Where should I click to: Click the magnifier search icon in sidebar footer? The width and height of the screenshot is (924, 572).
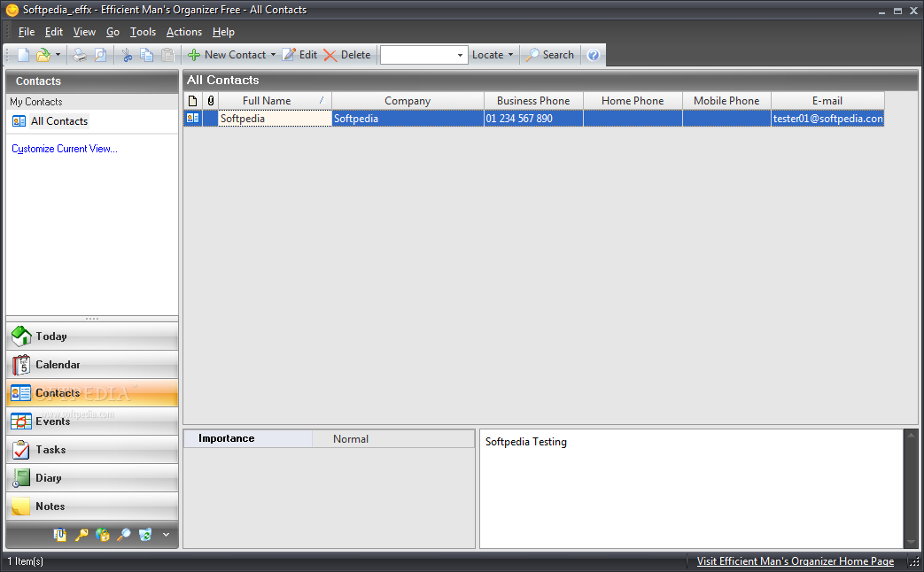(x=124, y=534)
